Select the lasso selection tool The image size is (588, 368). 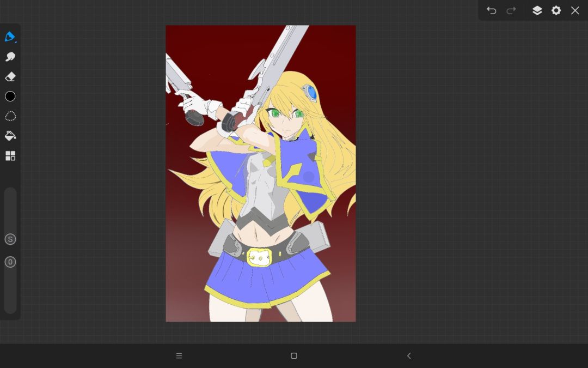point(10,116)
